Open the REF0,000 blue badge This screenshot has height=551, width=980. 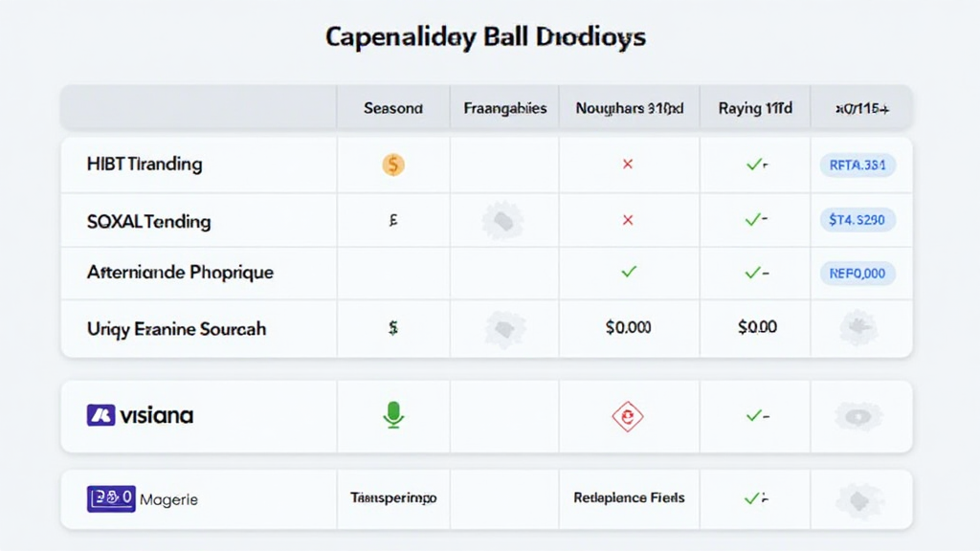coord(857,273)
